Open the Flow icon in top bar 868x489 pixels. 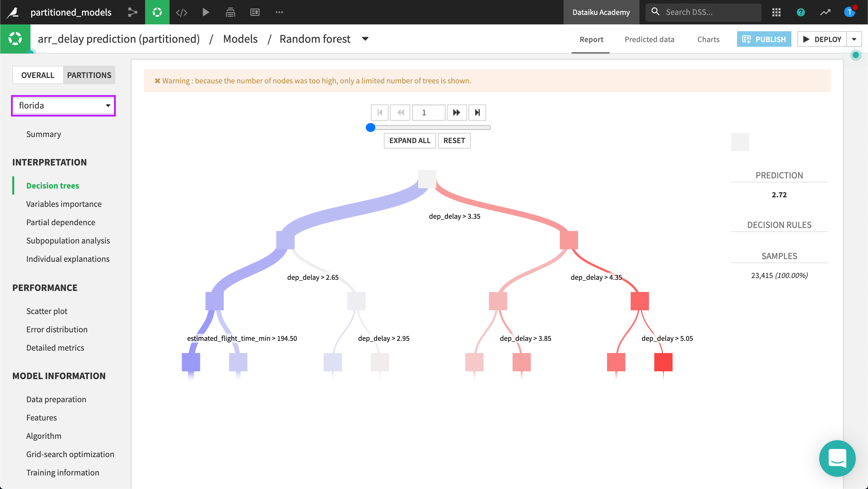coord(133,12)
